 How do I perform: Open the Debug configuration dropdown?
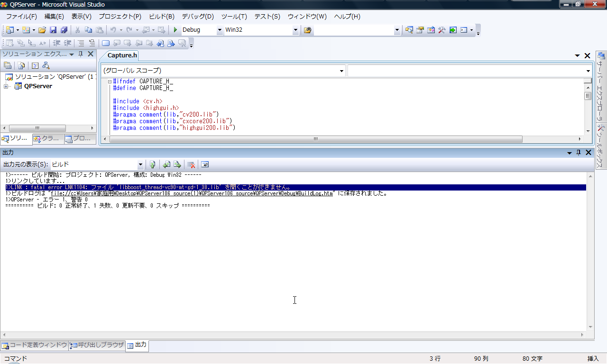(x=219, y=30)
